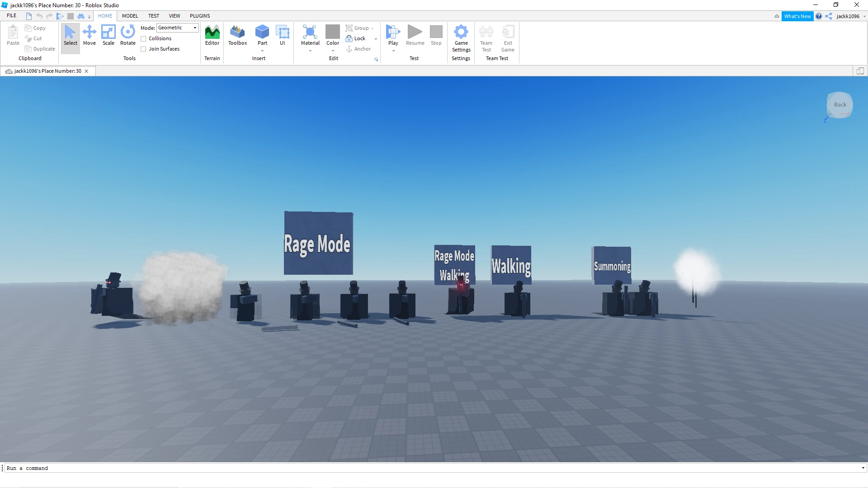Switch to the MODEL ribbon tab

click(x=130, y=16)
